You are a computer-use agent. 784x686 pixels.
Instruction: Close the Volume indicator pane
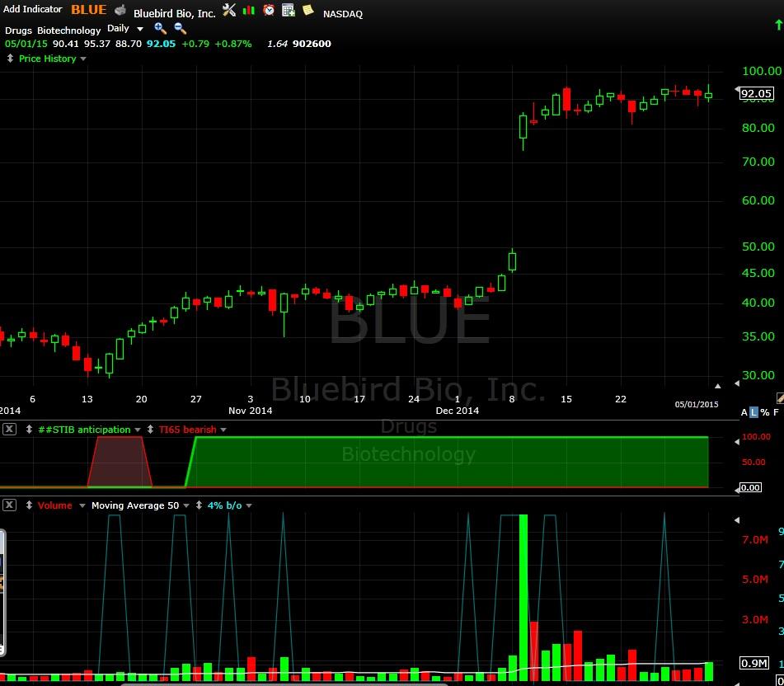[x=10, y=505]
